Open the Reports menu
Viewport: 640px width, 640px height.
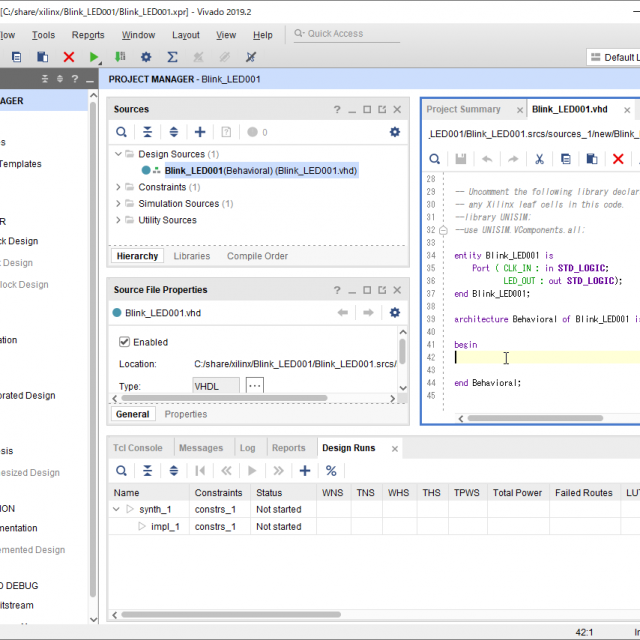click(88, 35)
